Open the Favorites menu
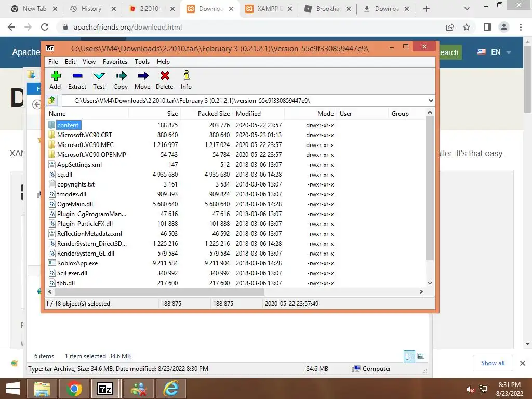 pyautogui.click(x=115, y=61)
